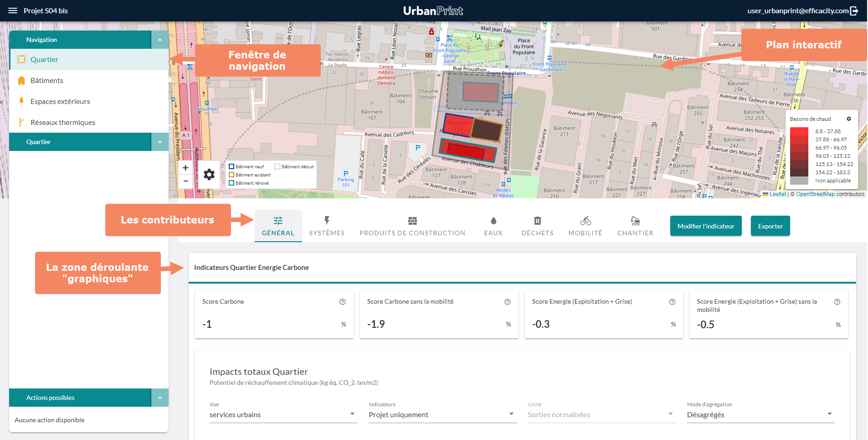Image resolution: width=868 pixels, height=440 pixels.
Task: Switch to the DÉCHETS tab
Action: click(538, 226)
